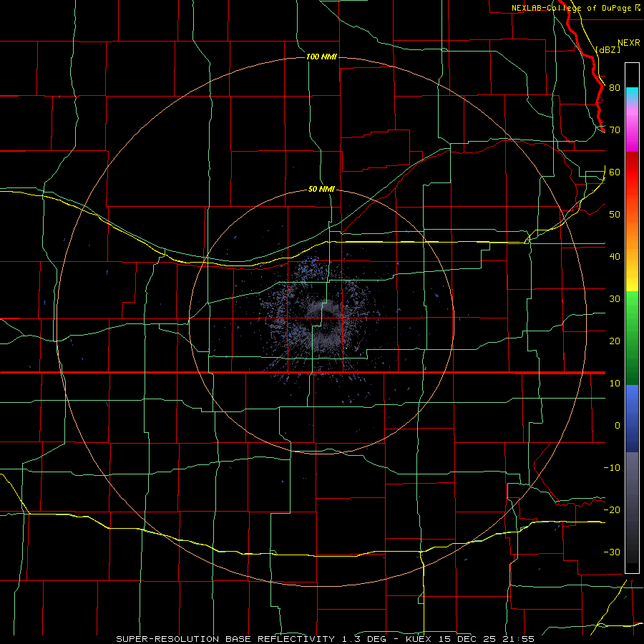Click the 40 value on the dBZ scale
This screenshot has width=644, height=644.
[x=615, y=257]
